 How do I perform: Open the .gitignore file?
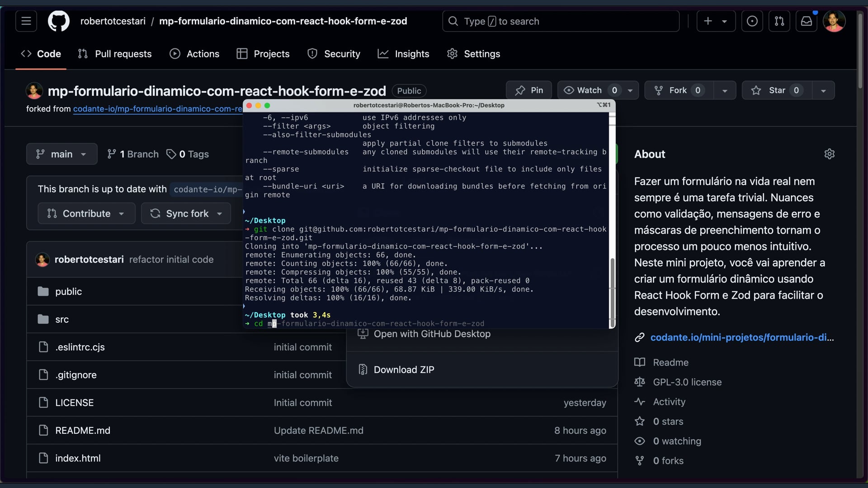(x=76, y=375)
